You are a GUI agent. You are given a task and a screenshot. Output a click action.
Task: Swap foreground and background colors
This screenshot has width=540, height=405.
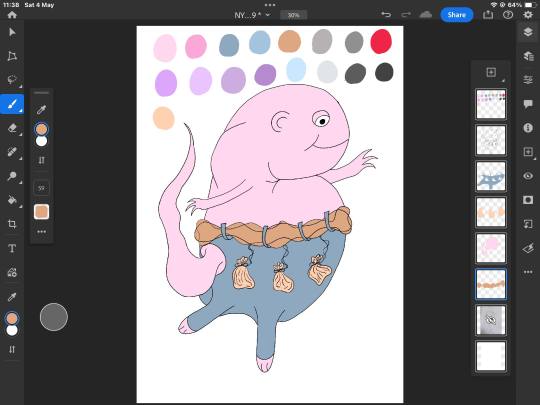12,349
